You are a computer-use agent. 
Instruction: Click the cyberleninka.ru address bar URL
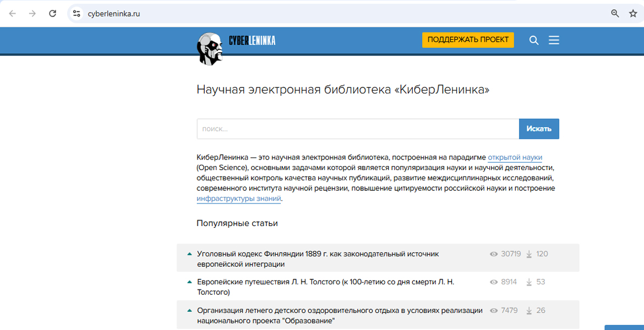[114, 14]
